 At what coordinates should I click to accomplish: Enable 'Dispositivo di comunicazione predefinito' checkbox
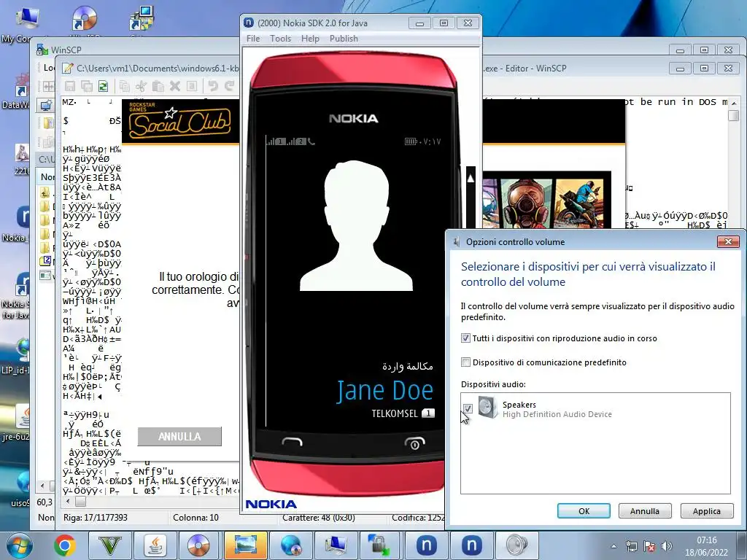(x=465, y=362)
